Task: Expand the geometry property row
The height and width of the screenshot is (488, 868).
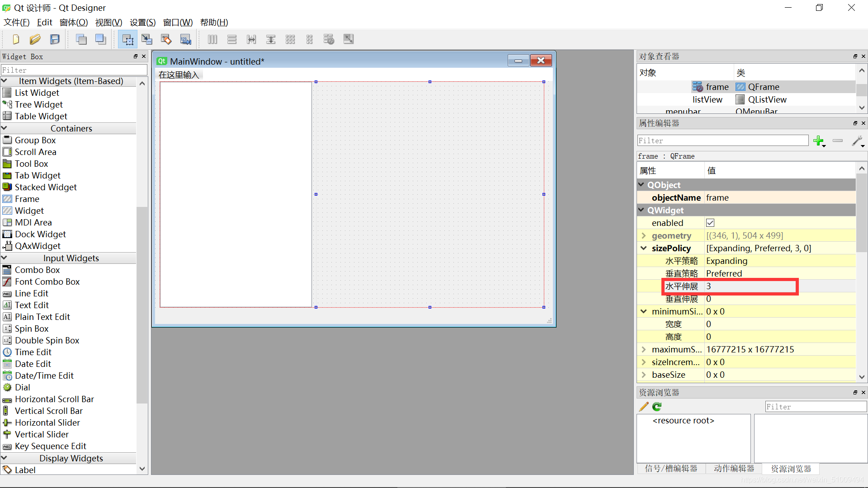Action: (x=644, y=235)
